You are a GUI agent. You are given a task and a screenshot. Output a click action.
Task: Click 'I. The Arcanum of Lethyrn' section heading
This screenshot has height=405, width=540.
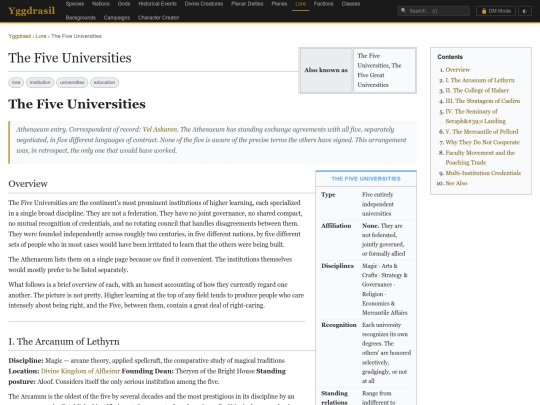click(x=64, y=341)
